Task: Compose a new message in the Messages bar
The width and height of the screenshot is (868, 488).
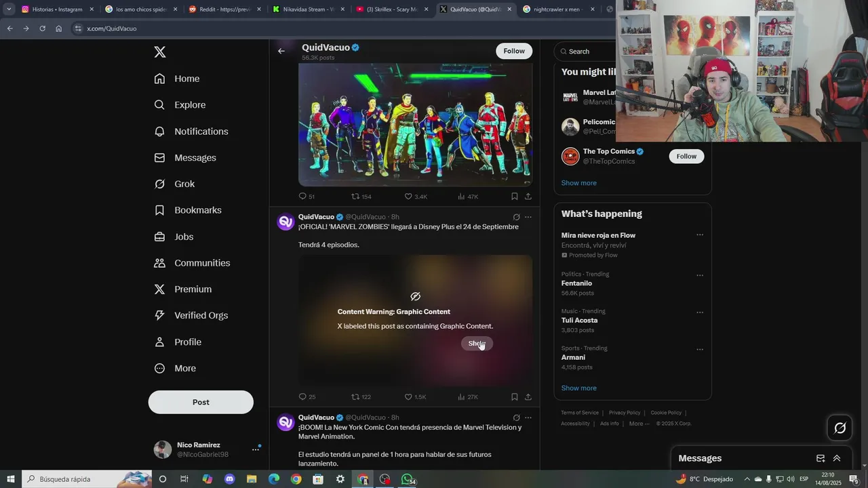Action: coord(821,458)
